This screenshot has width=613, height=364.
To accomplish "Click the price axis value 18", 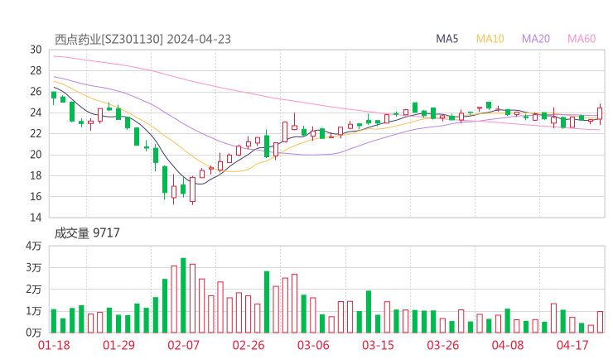I will pos(36,175).
